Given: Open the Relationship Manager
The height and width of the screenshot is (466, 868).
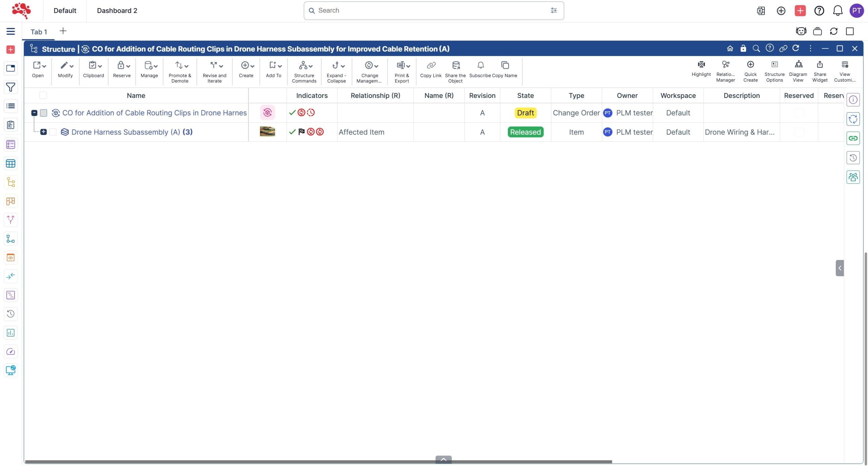Looking at the screenshot, I should pyautogui.click(x=725, y=64).
